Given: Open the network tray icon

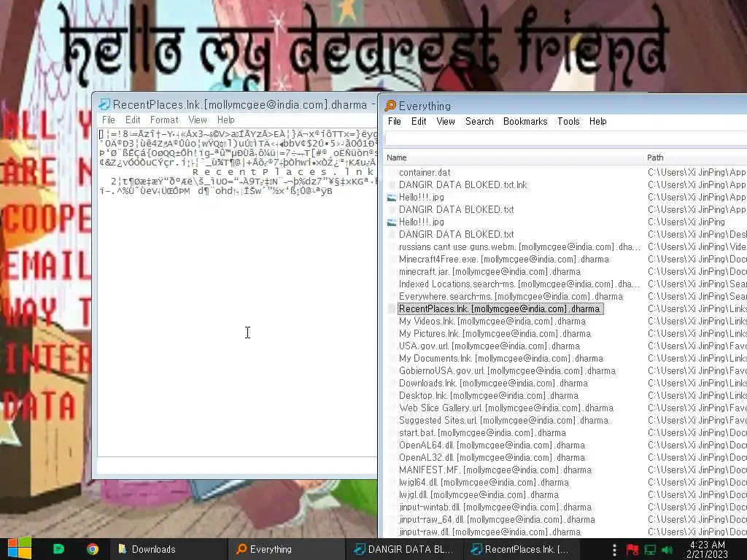Looking at the screenshot, I should 650,550.
